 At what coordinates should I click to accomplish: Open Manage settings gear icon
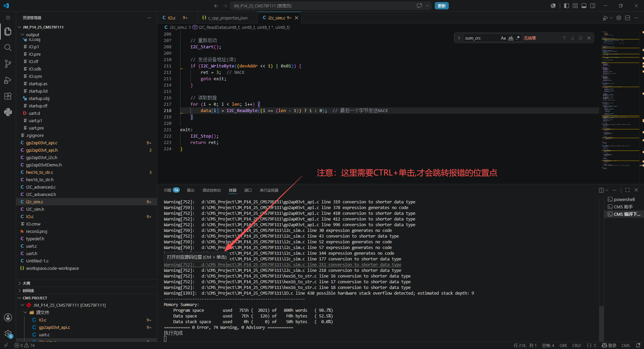click(x=8, y=334)
